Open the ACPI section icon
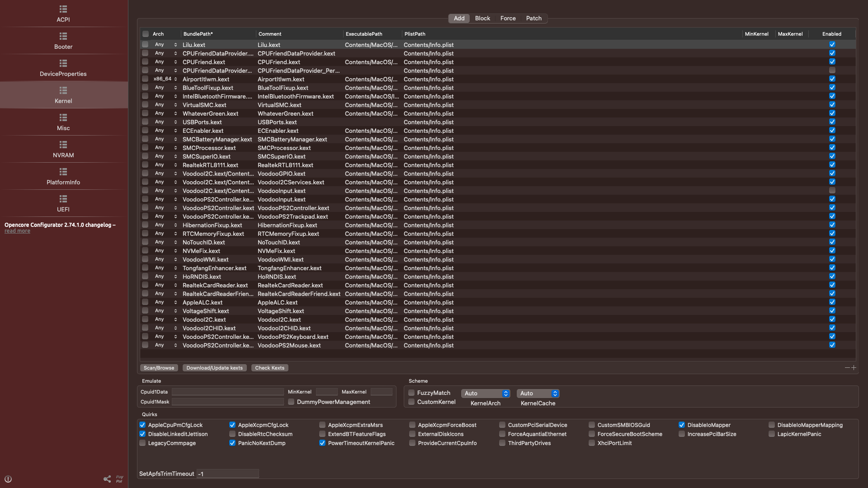Image resolution: width=868 pixels, height=488 pixels. coord(63,9)
